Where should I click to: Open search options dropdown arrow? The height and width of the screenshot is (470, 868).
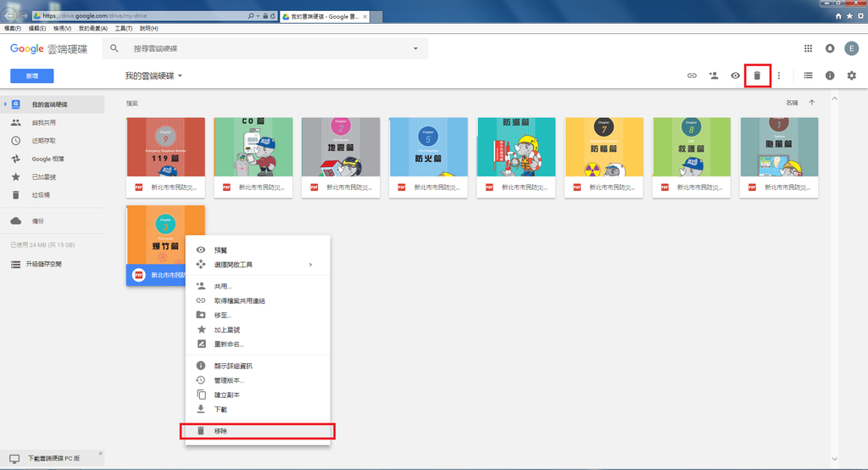click(415, 48)
